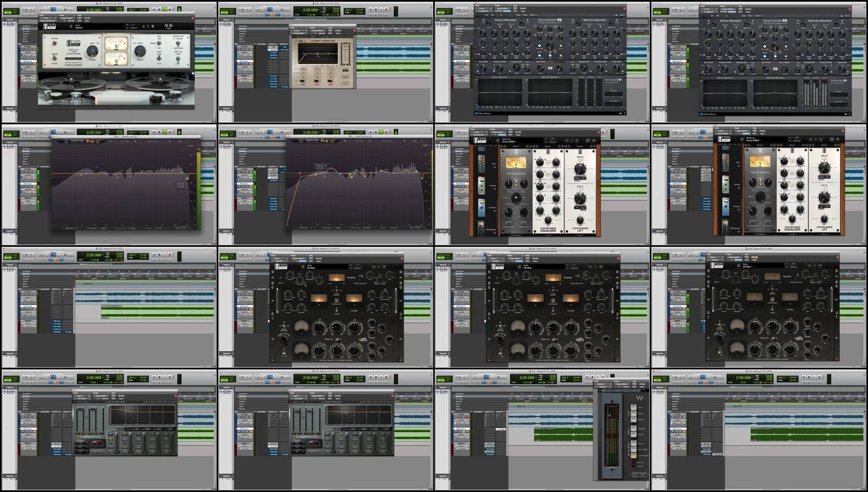The image size is (868, 492).
Task: Click the Waves logo on the Dorrough meter plugin
Action: point(639,398)
